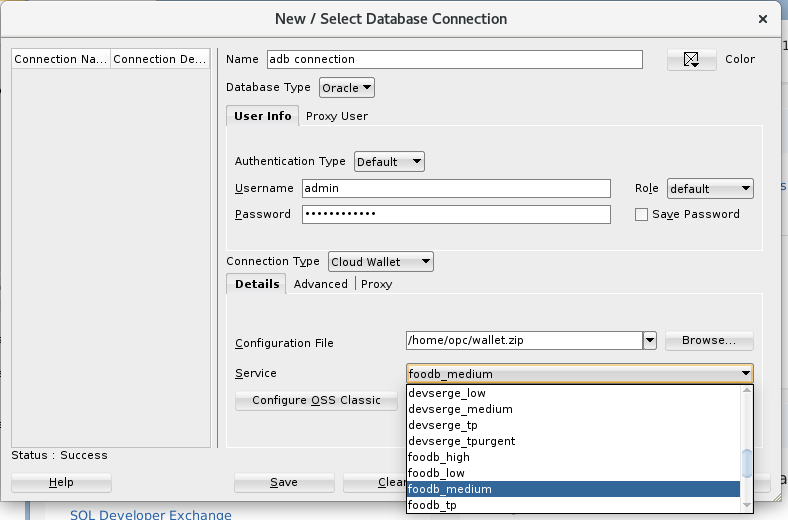Expand the Configuration File history arrow

pyautogui.click(x=650, y=341)
